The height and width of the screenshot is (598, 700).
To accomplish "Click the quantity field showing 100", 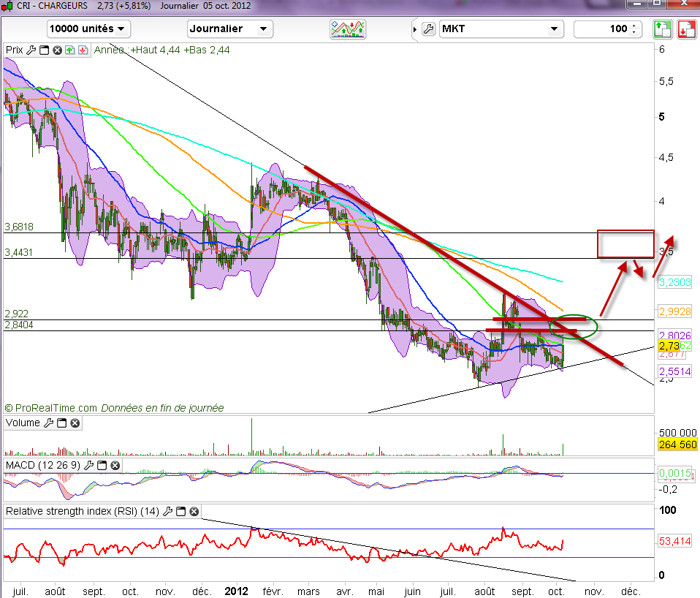I will [603, 29].
